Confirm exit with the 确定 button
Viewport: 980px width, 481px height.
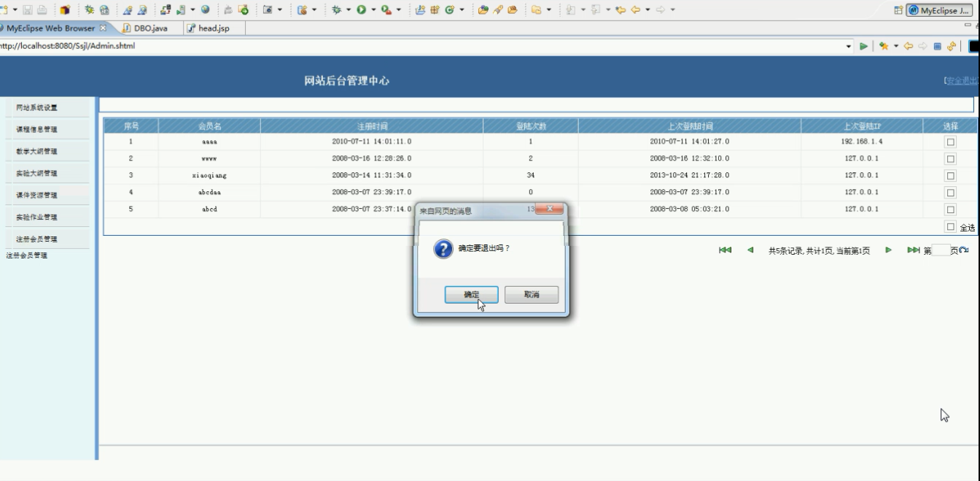point(472,295)
